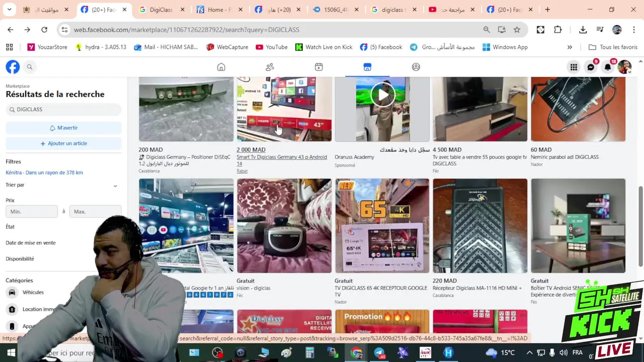
Task: Switch to the مواقيت first tab
Action: (x=46, y=10)
